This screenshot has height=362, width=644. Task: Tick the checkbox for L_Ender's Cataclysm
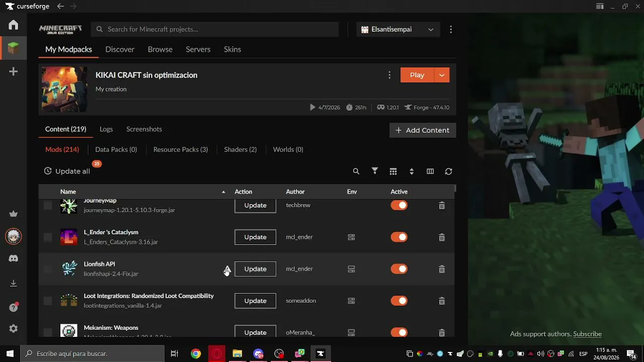pyautogui.click(x=48, y=237)
